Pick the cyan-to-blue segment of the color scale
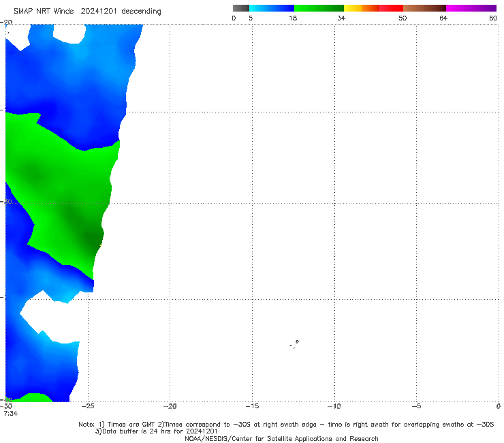 tap(272, 8)
